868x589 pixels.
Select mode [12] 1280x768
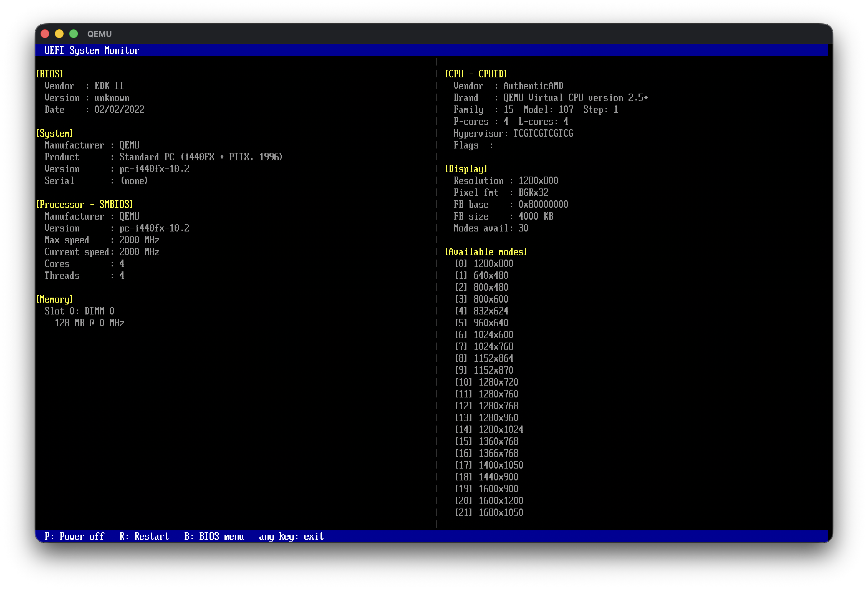click(486, 406)
